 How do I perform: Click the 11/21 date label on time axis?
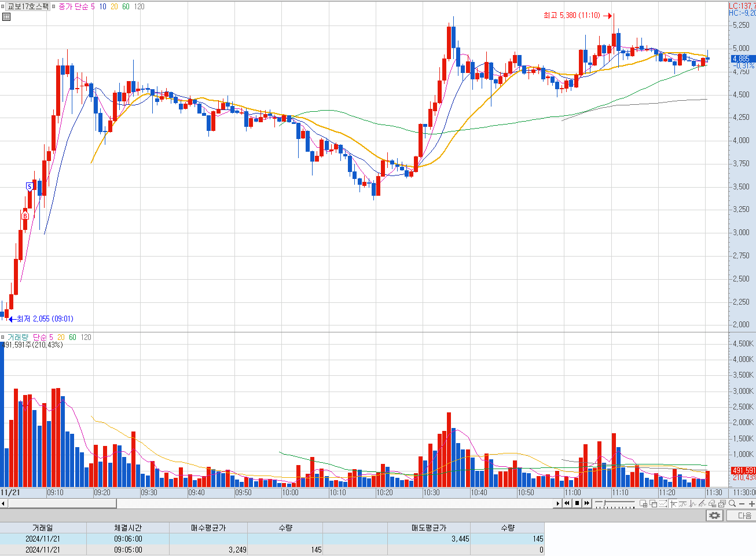10,492
